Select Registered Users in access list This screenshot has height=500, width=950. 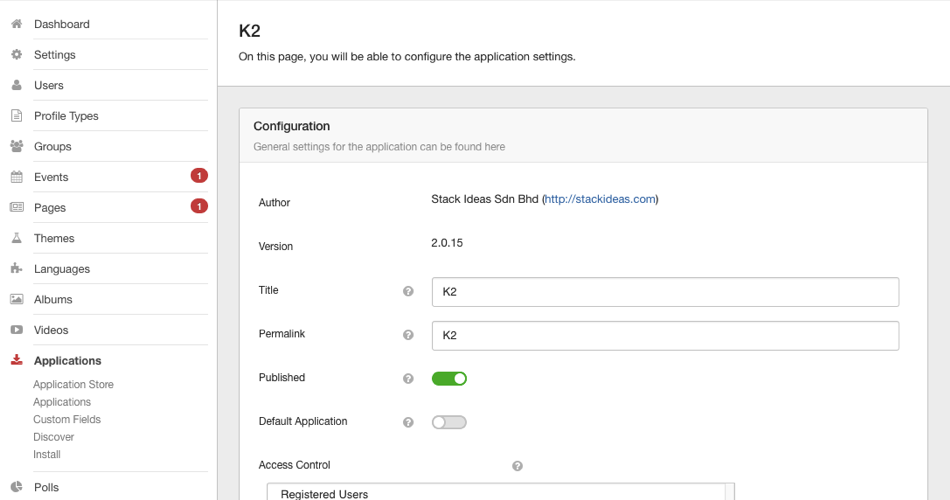click(x=324, y=493)
